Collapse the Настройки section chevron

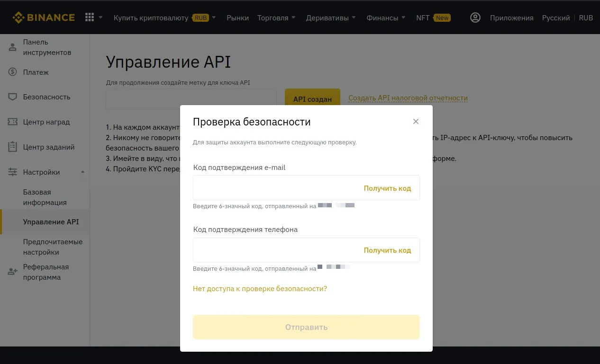point(82,172)
